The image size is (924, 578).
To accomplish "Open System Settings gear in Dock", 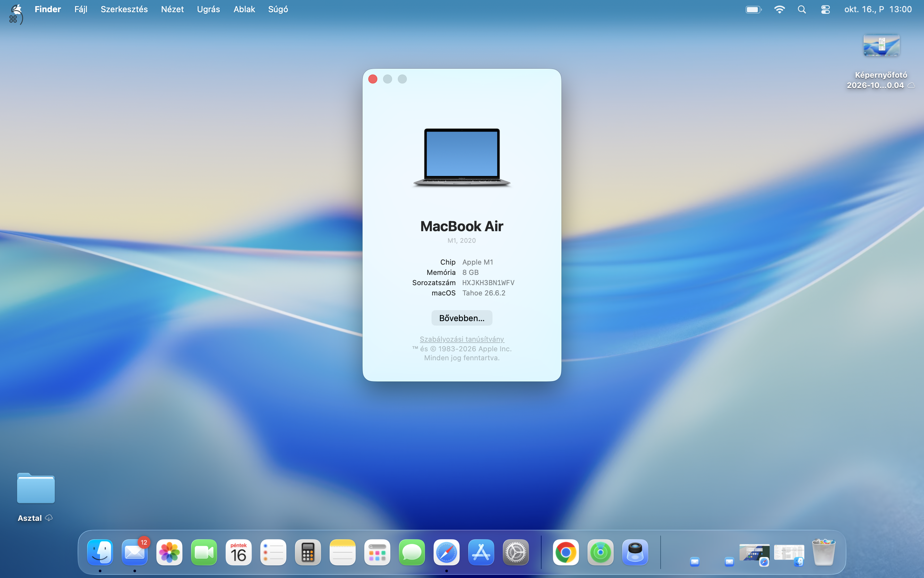I will pos(516,552).
